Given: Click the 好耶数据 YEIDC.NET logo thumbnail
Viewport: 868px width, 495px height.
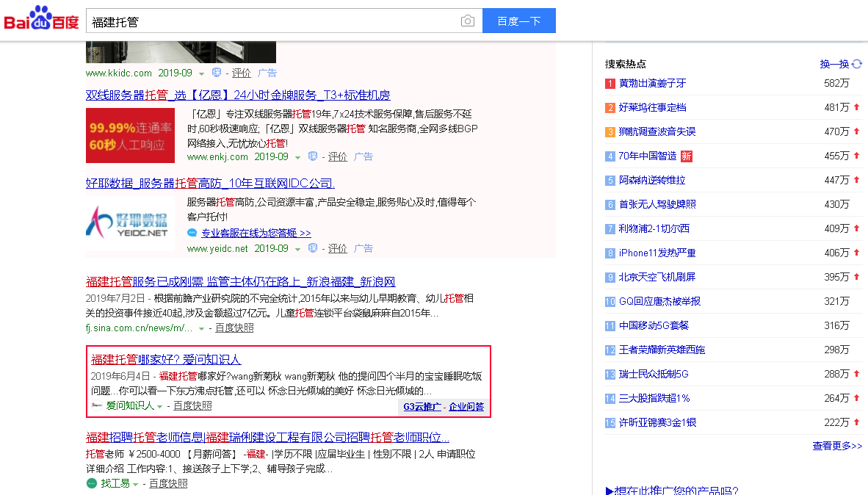Looking at the screenshot, I should pyautogui.click(x=130, y=224).
